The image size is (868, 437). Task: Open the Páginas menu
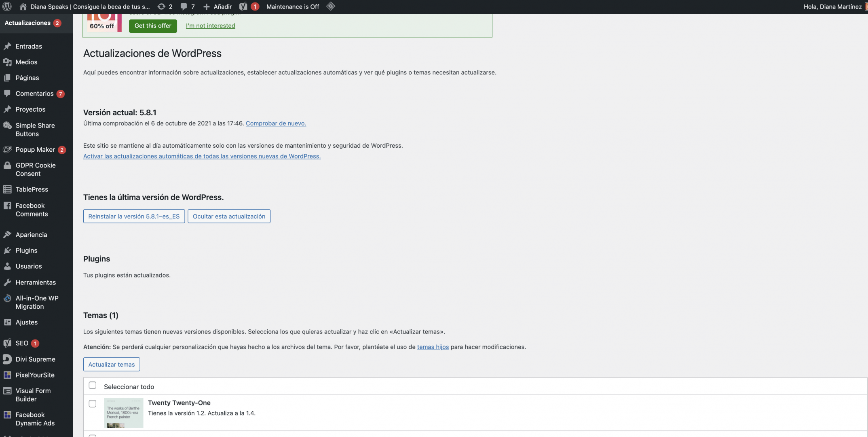(x=27, y=78)
